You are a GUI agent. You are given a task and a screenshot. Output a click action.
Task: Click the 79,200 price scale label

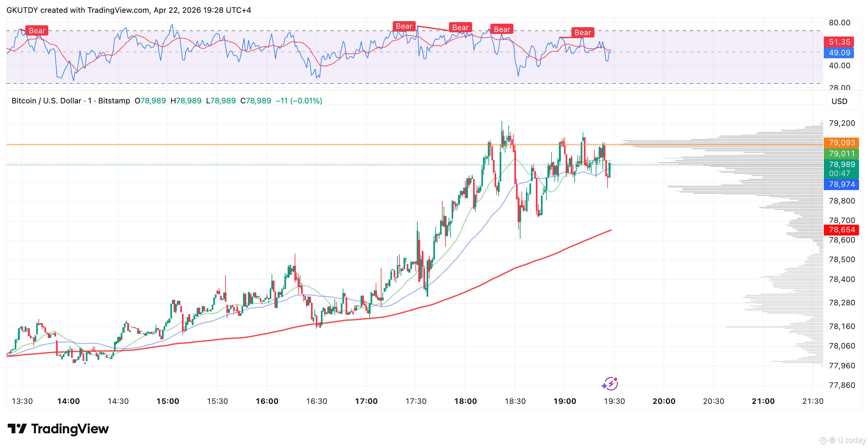coord(842,123)
